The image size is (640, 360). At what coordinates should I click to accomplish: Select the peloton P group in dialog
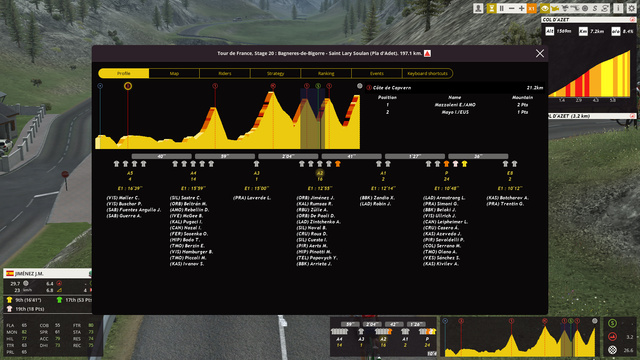pos(446,173)
